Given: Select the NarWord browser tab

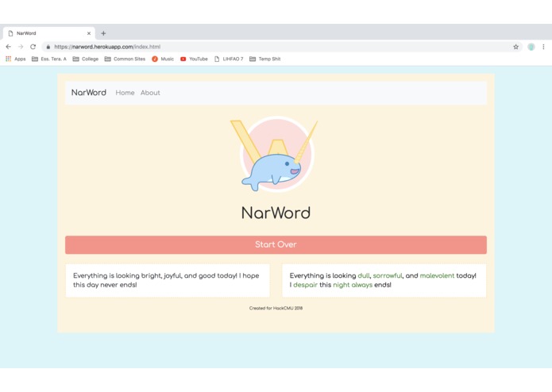Looking at the screenshot, I should [x=49, y=33].
